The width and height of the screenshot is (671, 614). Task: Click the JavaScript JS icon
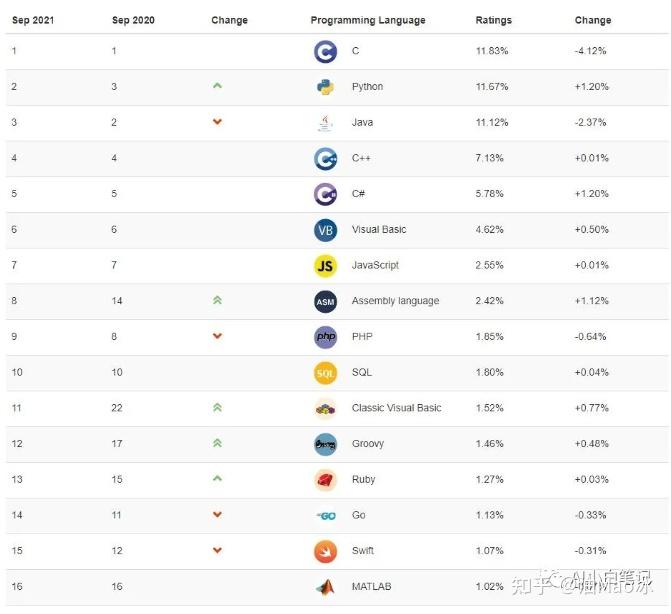[x=325, y=265]
